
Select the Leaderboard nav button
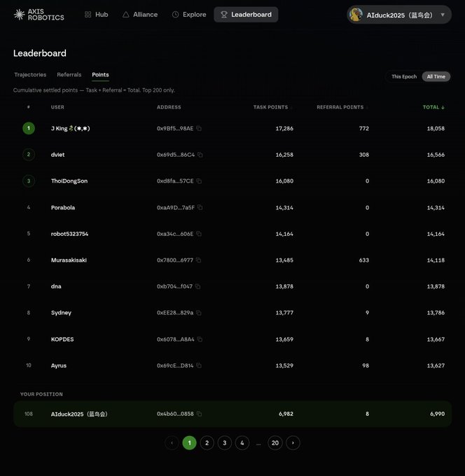pyautogui.click(x=246, y=15)
